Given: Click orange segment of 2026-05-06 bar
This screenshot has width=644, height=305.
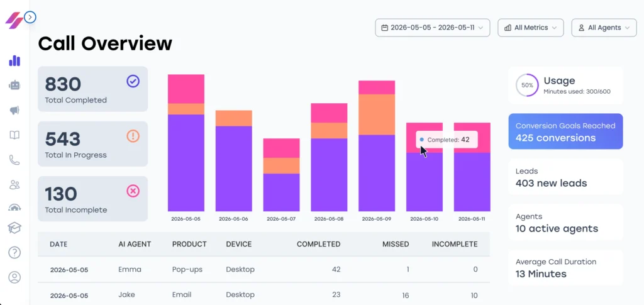Looking at the screenshot, I should [234, 118].
